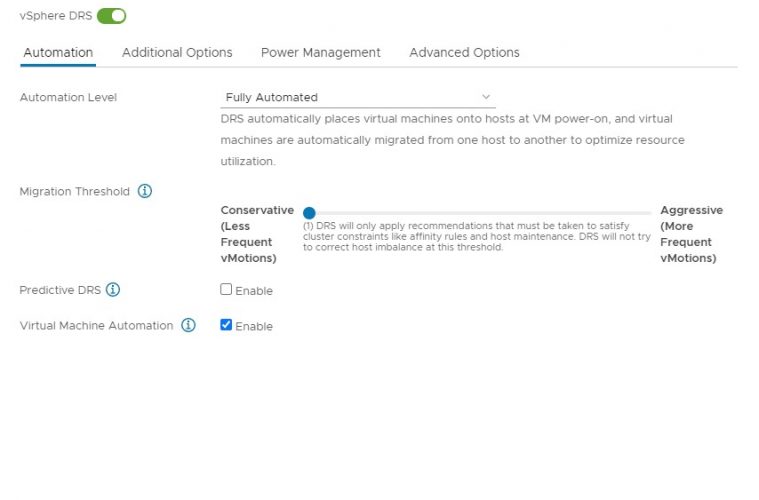Click the Predictive DRS label text

coord(60,290)
